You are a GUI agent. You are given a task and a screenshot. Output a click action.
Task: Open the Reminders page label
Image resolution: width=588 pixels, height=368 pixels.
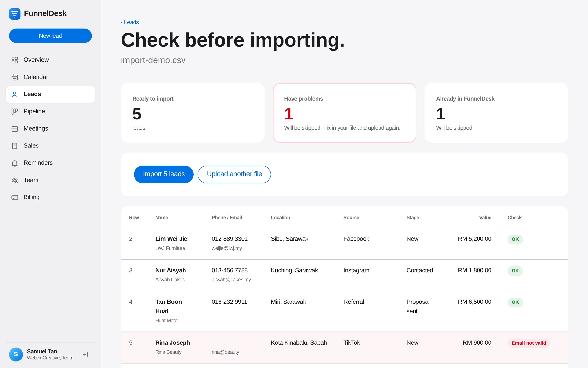pos(38,163)
